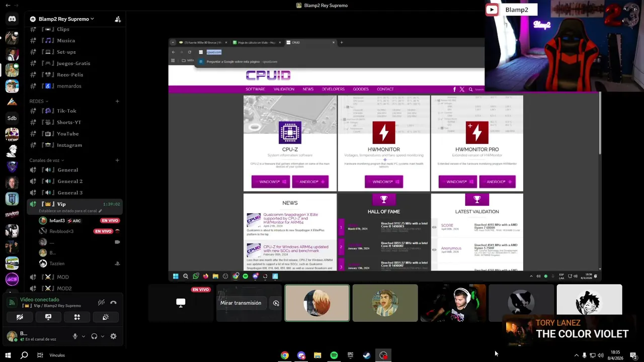Open Windows taskbar search
Screen dimensions: 644x362
click(24, 355)
